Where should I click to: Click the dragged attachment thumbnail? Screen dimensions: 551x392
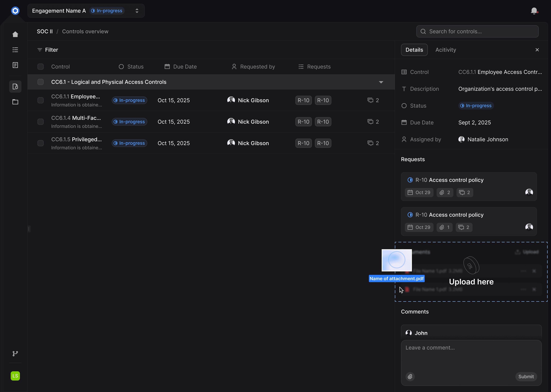[397, 260]
